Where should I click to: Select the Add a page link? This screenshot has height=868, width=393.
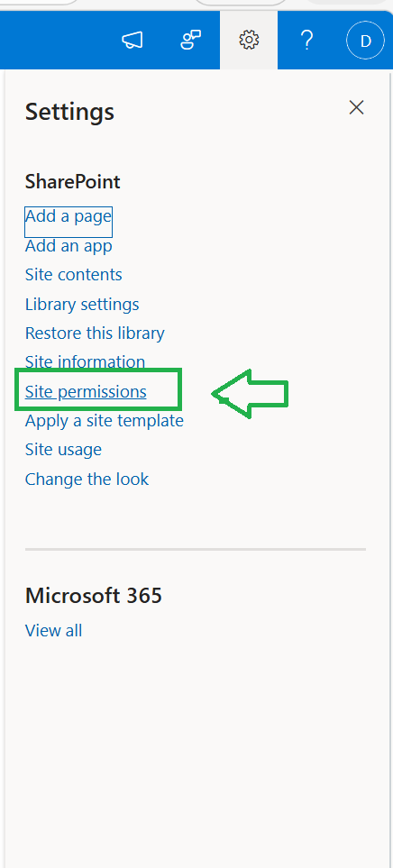tap(69, 216)
